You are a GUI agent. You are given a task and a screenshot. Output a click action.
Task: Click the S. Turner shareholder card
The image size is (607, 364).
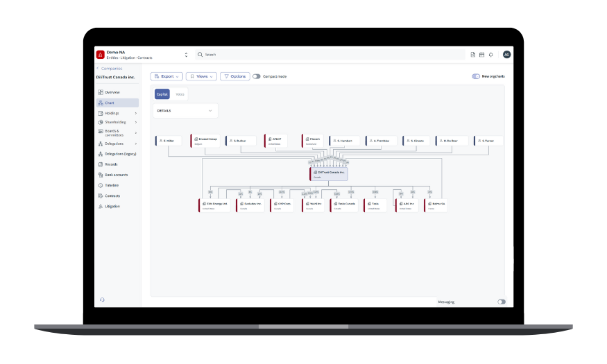(488, 141)
